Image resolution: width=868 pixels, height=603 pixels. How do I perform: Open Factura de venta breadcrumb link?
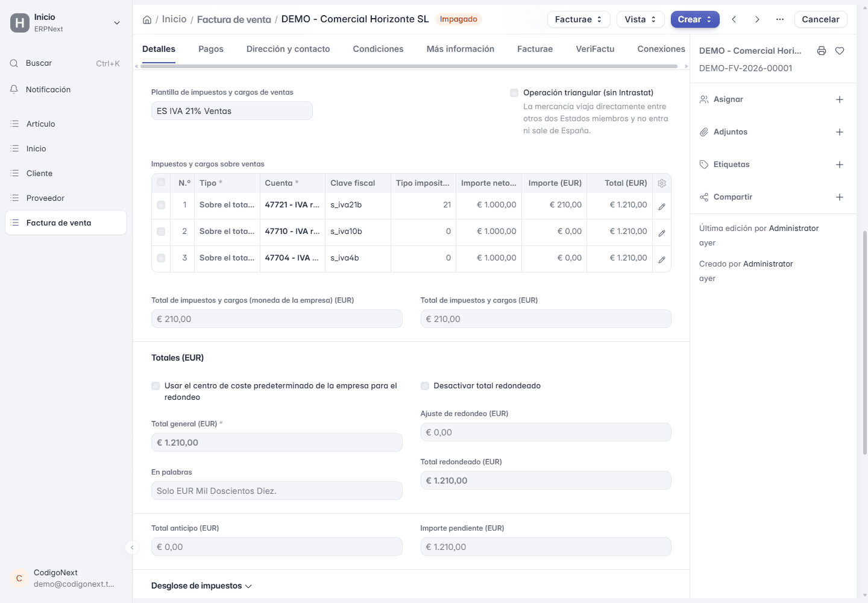pyautogui.click(x=234, y=19)
